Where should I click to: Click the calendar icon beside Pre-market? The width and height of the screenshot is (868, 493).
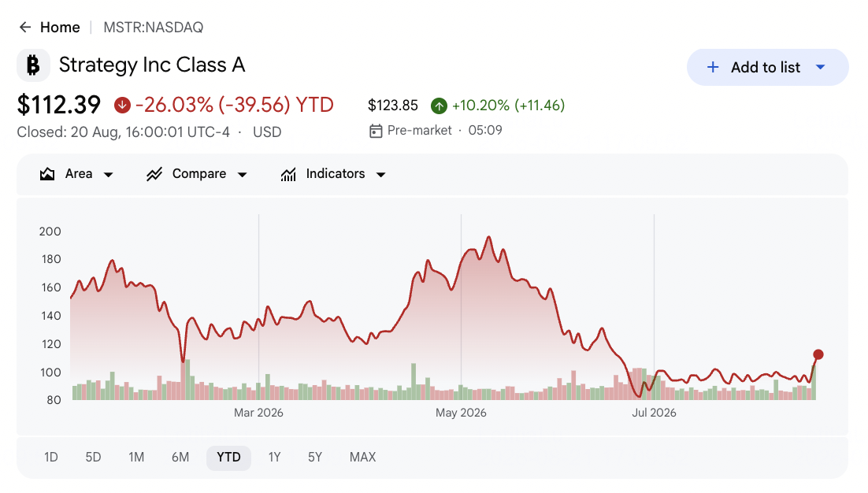click(x=376, y=132)
